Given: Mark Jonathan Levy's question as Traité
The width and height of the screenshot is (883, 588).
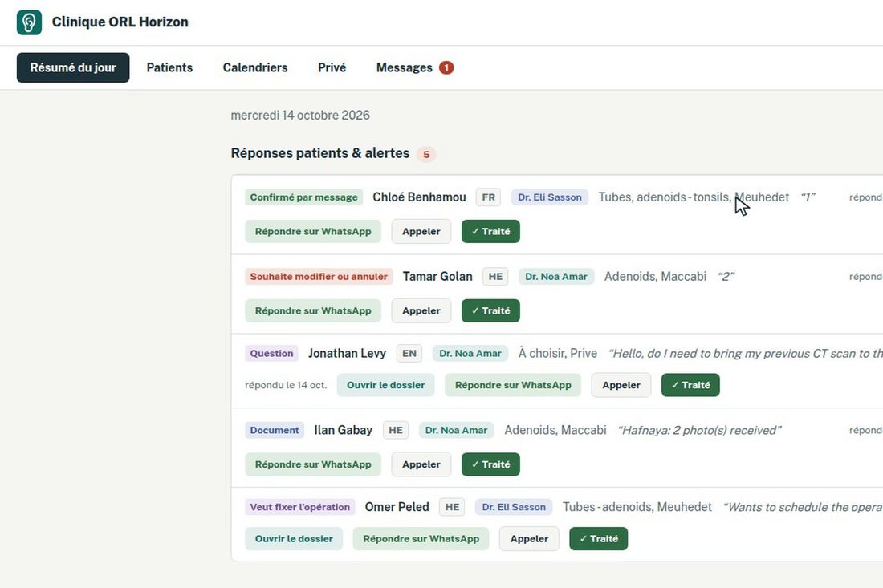Looking at the screenshot, I should [x=690, y=385].
